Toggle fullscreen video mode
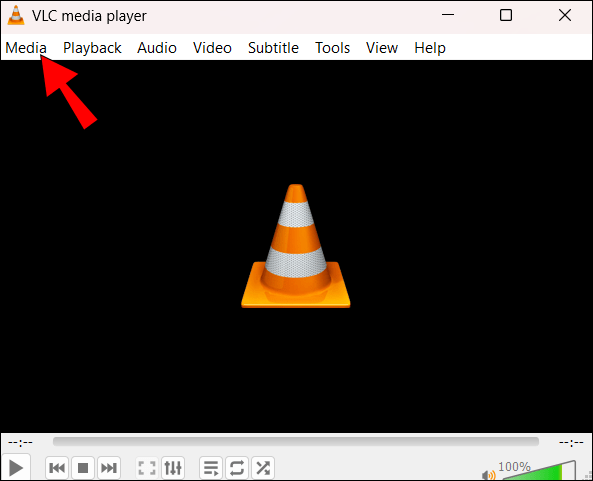The image size is (593, 481). tap(147, 468)
